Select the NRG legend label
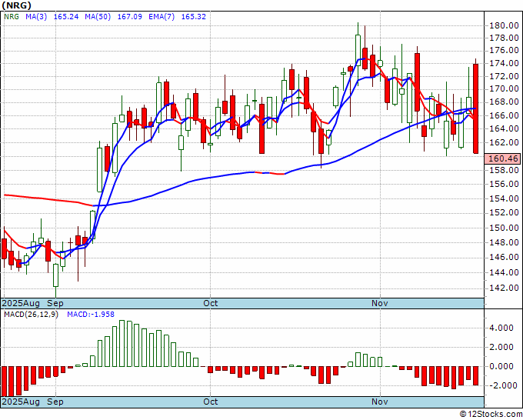 12,16
